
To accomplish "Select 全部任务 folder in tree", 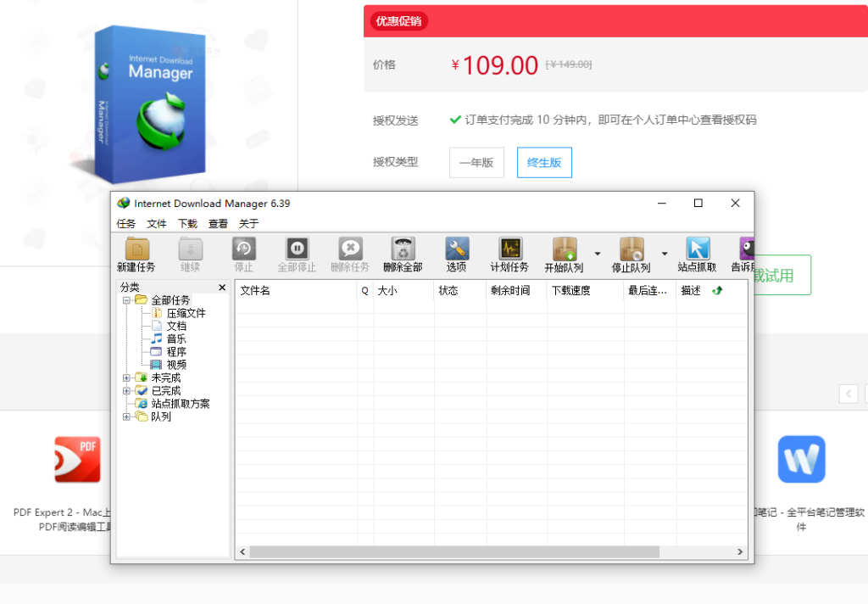I will click(x=170, y=300).
